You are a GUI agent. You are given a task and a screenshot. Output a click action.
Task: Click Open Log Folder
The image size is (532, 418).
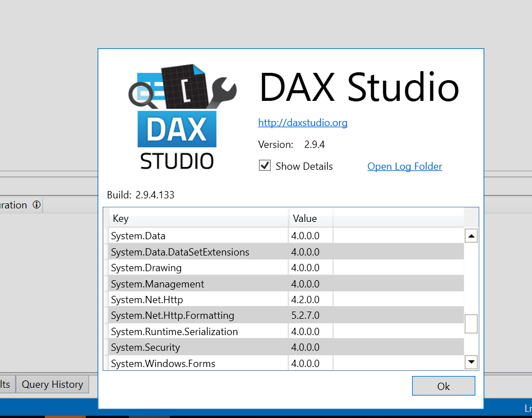click(404, 166)
